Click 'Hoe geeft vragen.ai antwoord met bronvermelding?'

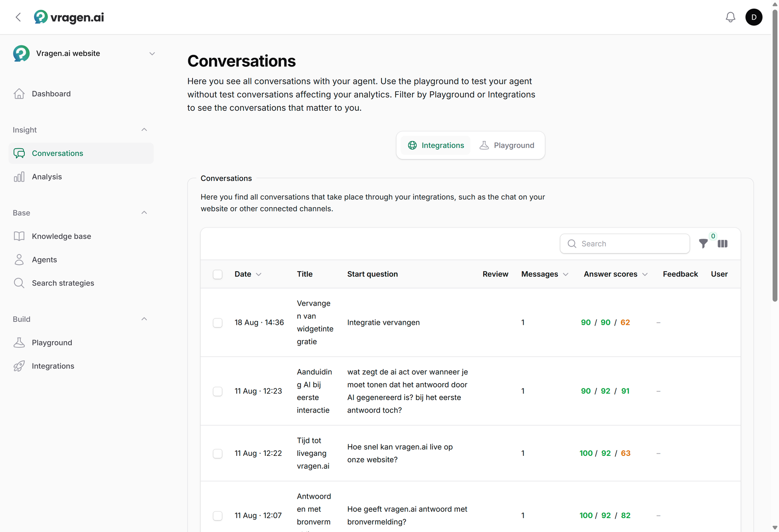pyautogui.click(x=407, y=516)
